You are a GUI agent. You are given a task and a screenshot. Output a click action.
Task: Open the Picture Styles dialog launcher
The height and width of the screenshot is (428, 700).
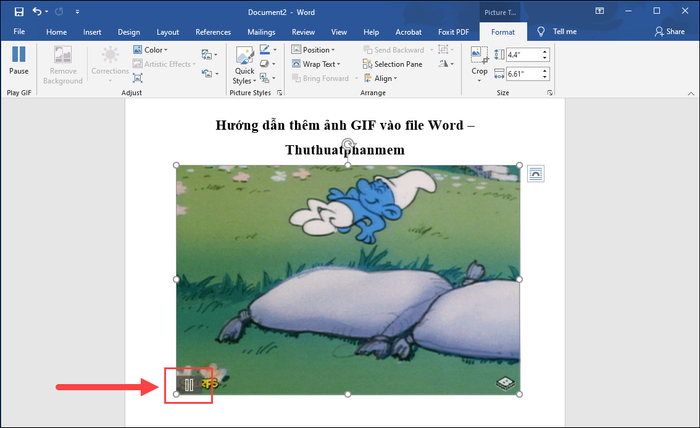pyautogui.click(x=279, y=93)
